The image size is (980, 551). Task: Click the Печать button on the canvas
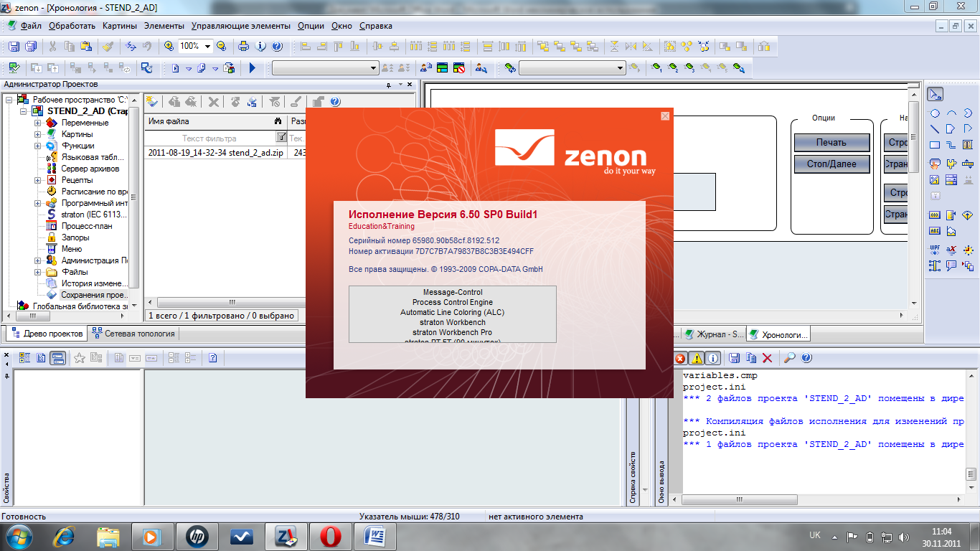click(831, 142)
